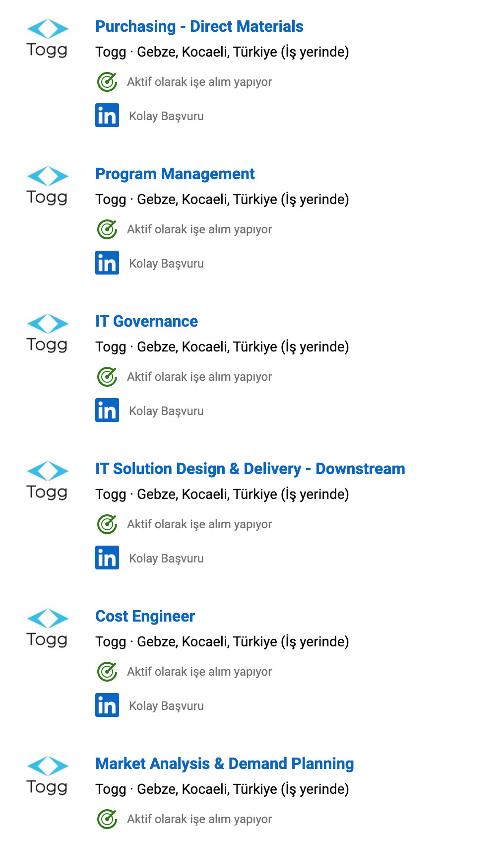Open the IT Governance job listing
The image size is (504, 841).
click(x=146, y=321)
